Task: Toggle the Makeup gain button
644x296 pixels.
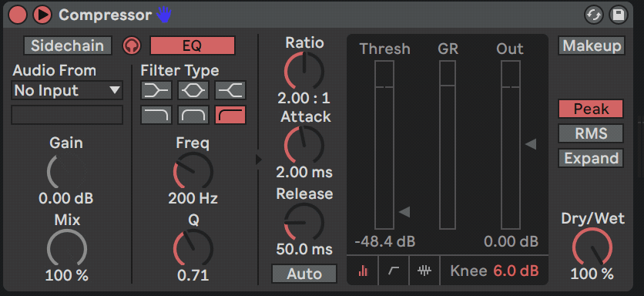Action: click(592, 45)
